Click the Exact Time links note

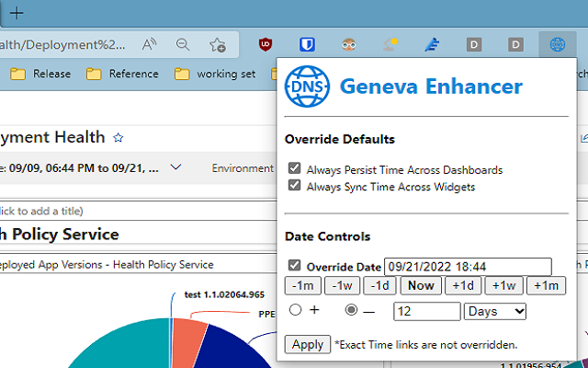pos(426,345)
